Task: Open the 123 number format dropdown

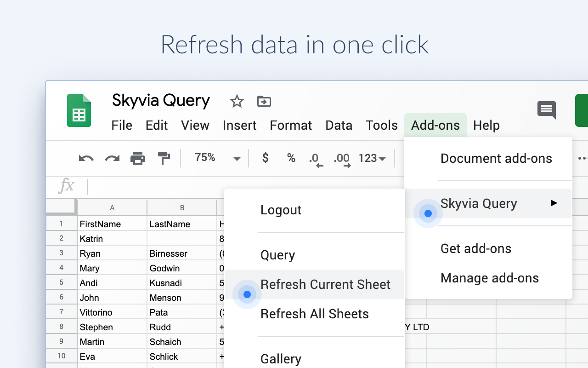Action: (372, 159)
